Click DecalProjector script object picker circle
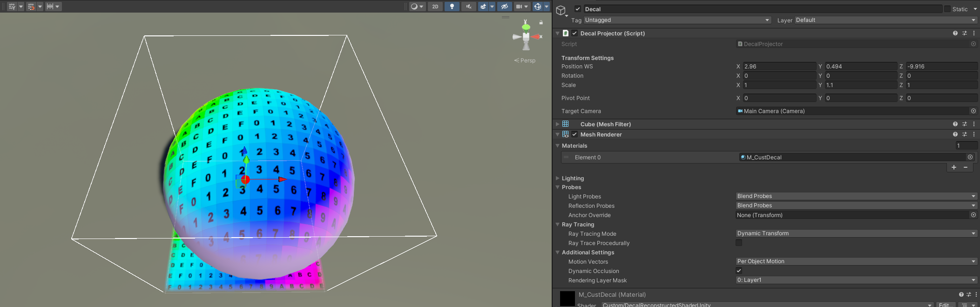980x307 pixels. point(973,44)
